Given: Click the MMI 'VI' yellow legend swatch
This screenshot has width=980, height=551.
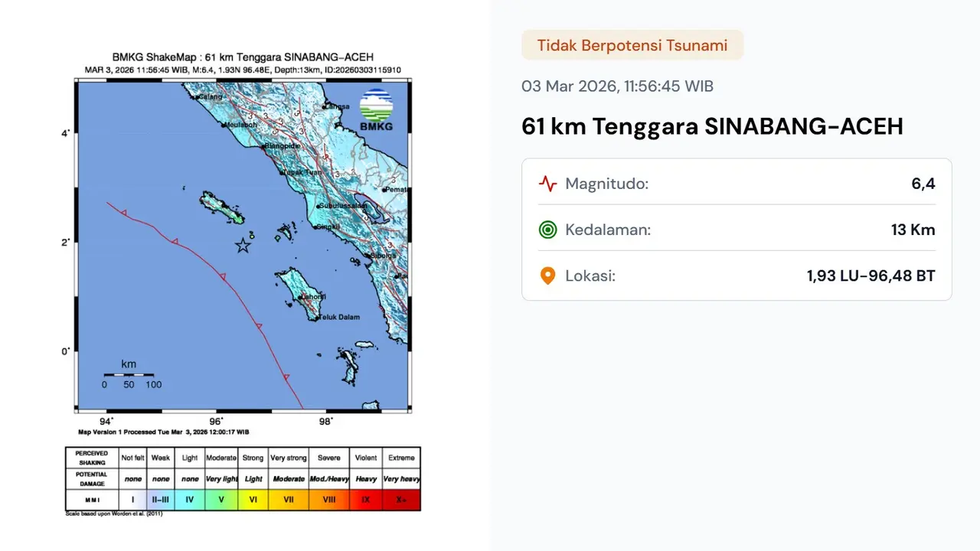Looking at the screenshot, I should [253, 500].
